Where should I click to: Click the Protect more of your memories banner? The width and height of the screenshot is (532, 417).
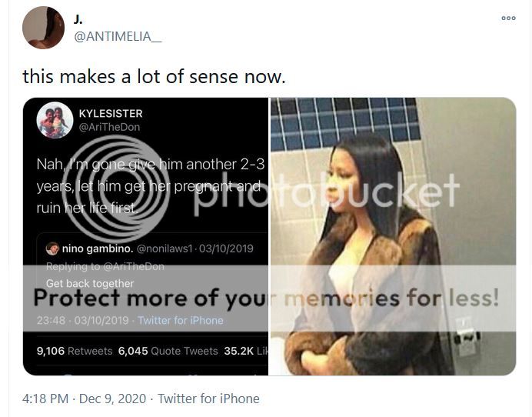tap(269, 299)
